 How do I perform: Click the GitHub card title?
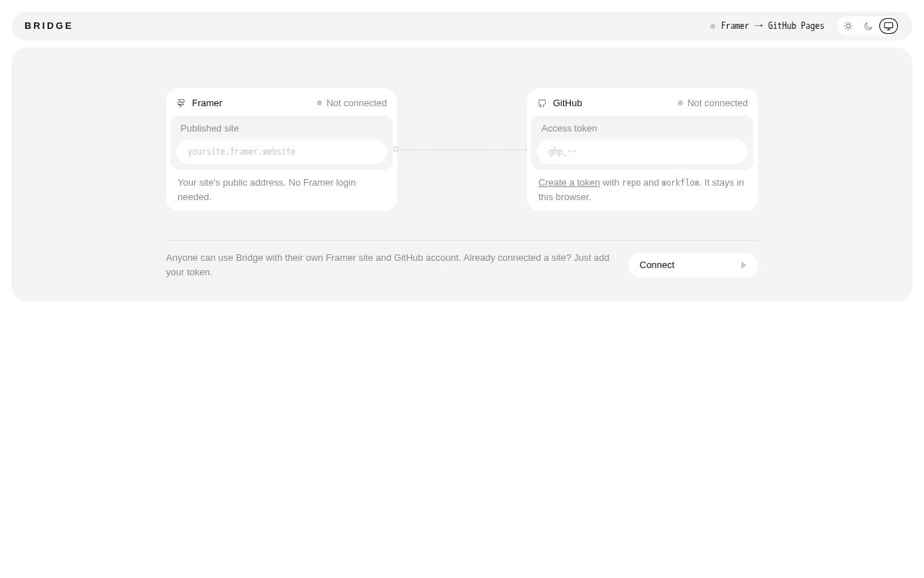tap(567, 103)
